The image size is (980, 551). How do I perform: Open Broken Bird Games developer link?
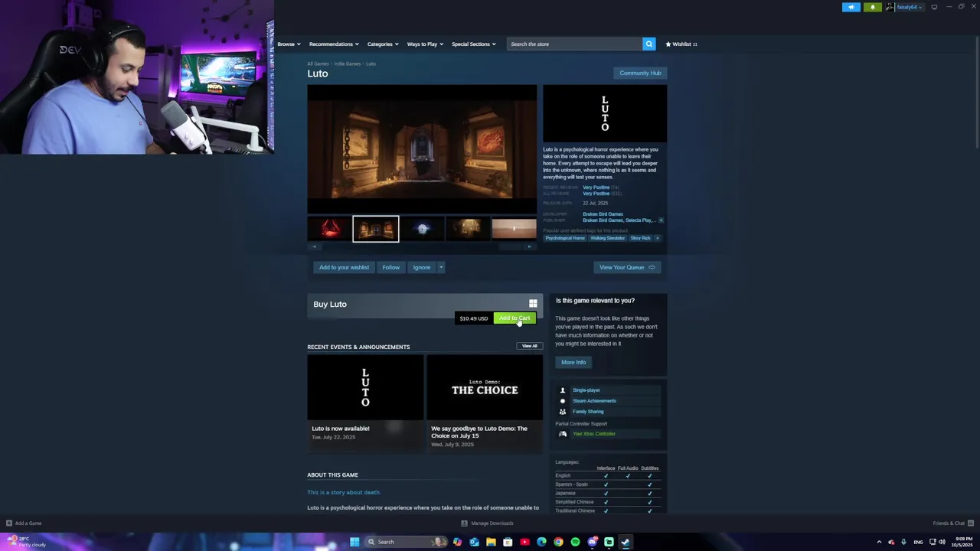point(603,214)
